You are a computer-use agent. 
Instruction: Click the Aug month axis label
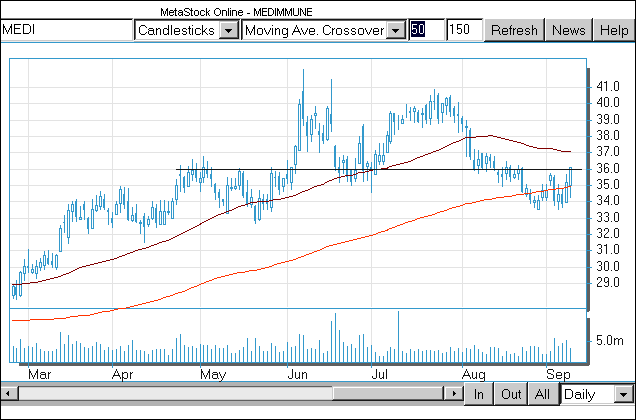474,374
